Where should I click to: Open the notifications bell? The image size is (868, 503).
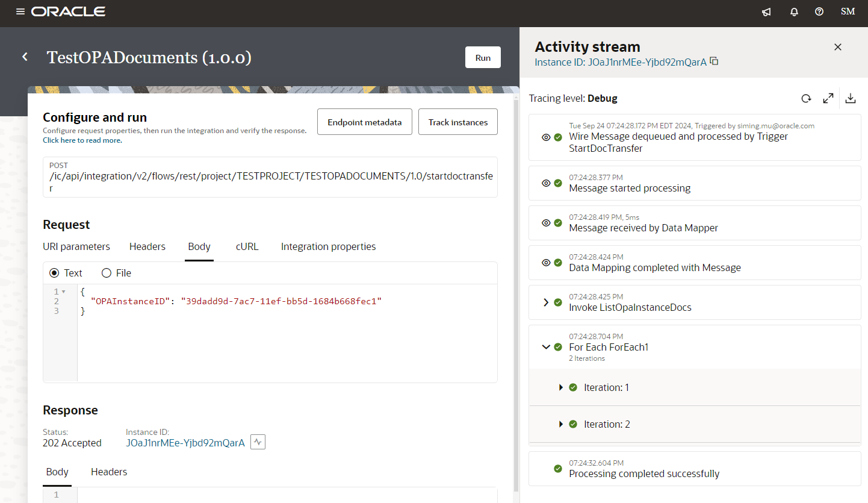coord(794,12)
